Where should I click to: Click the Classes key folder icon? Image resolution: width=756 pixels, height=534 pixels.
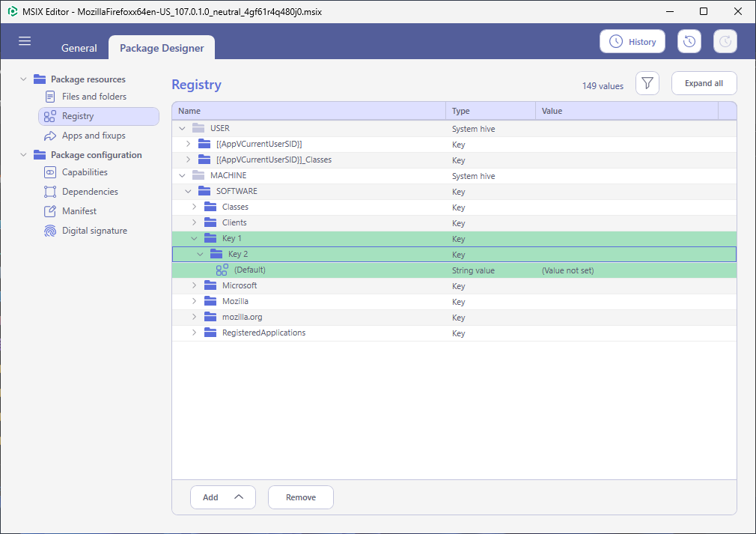tap(210, 207)
